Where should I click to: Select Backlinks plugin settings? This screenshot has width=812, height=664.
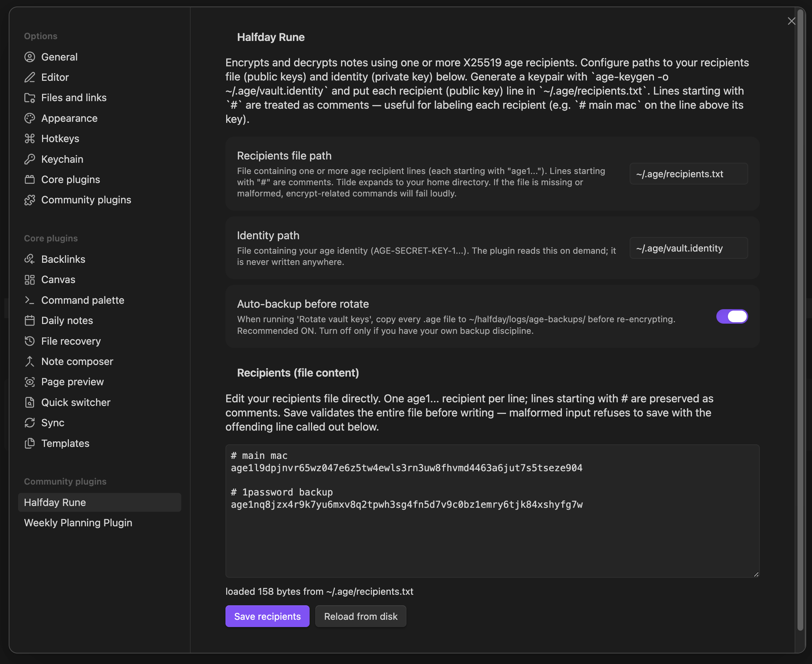point(99,259)
